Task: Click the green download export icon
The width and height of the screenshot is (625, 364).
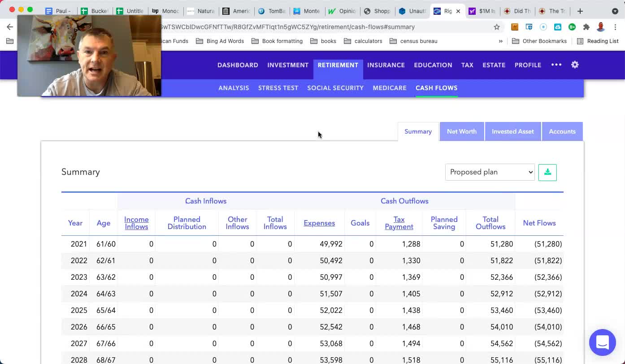Action: coord(547,172)
